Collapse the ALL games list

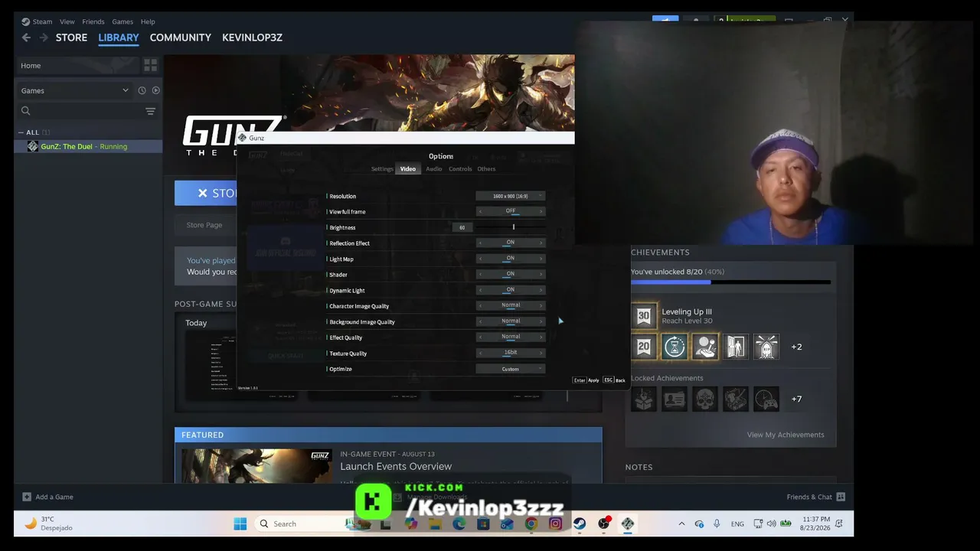point(21,132)
